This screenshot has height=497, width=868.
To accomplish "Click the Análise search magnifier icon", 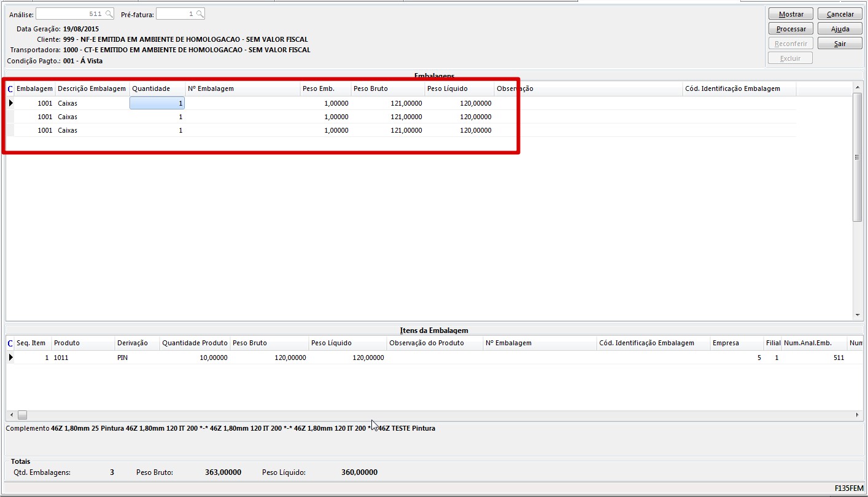I will (x=109, y=14).
